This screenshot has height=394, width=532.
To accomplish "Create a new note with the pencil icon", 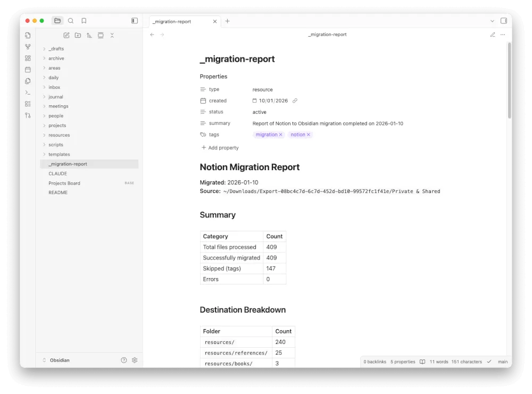I will 66,35.
